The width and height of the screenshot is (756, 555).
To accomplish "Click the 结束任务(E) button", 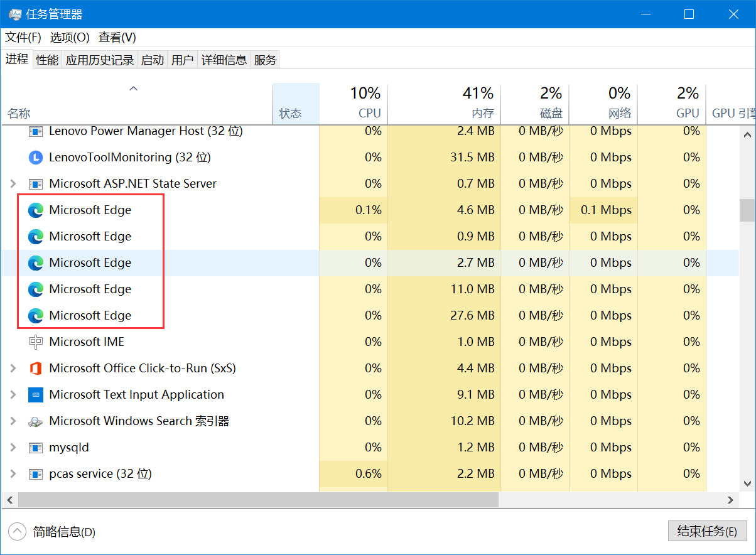I will coord(707,531).
